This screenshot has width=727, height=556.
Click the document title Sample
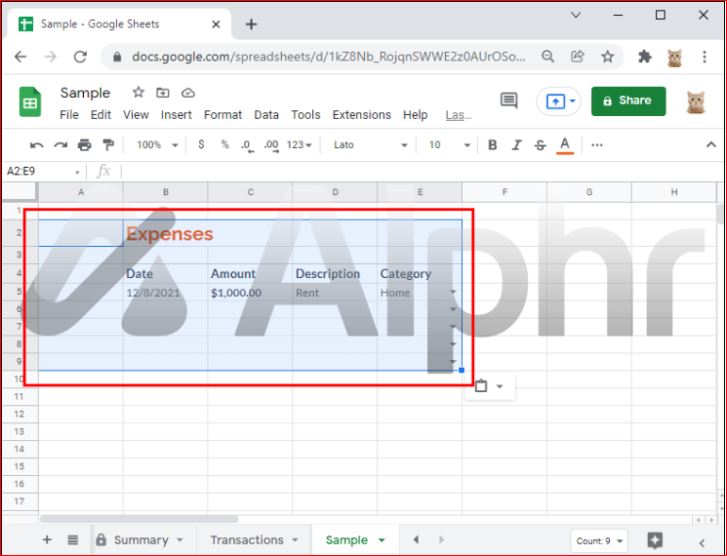[85, 93]
